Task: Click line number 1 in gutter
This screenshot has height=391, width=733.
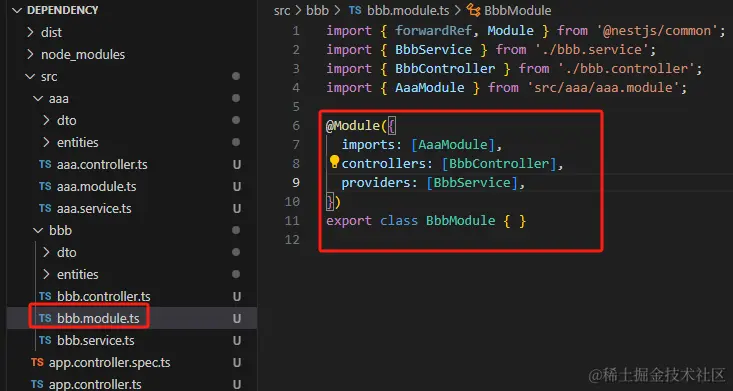Action: point(295,31)
